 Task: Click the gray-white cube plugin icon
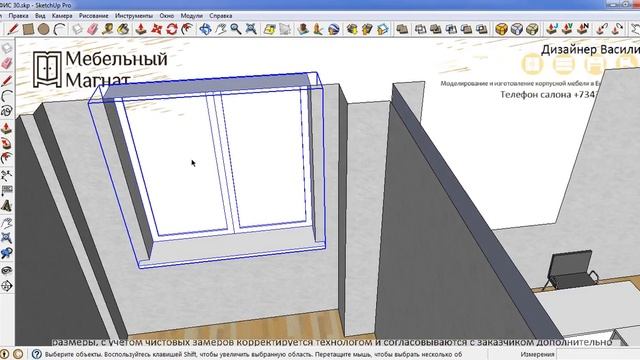(x=517, y=29)
